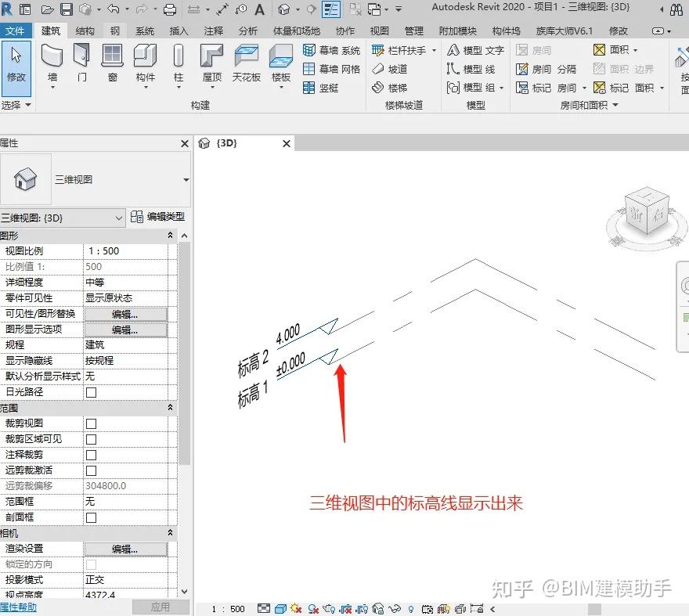Open the 栏杆扶手 dropdown arrow
689x616 pixels.
[x=434, y=51]
